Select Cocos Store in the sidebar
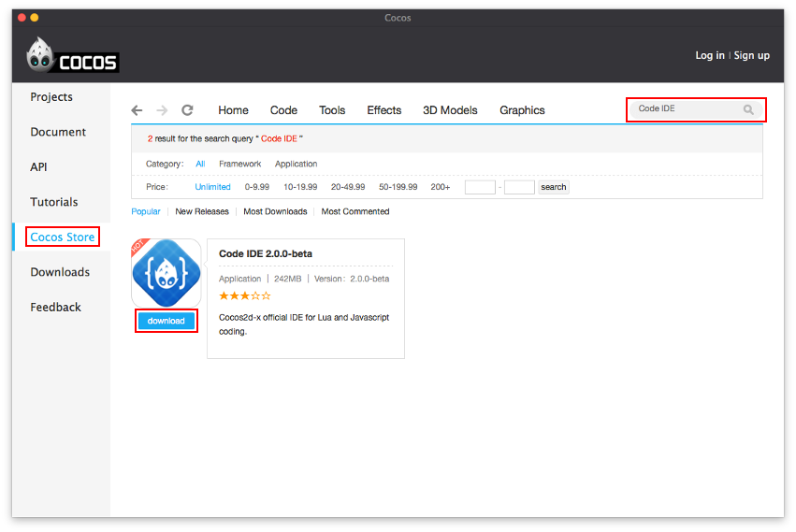 (63, 237)
